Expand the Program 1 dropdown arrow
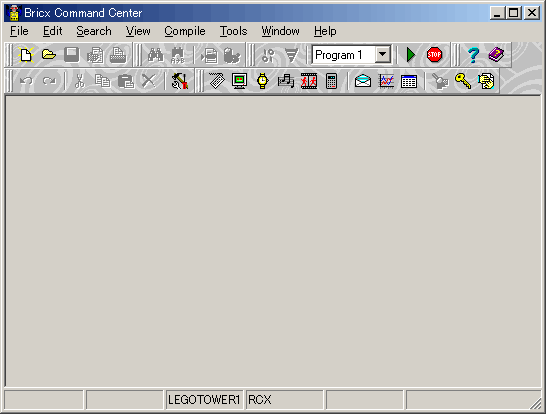This screenshot has width=546, height=414. pyautogui.click(x=383, y=55)
